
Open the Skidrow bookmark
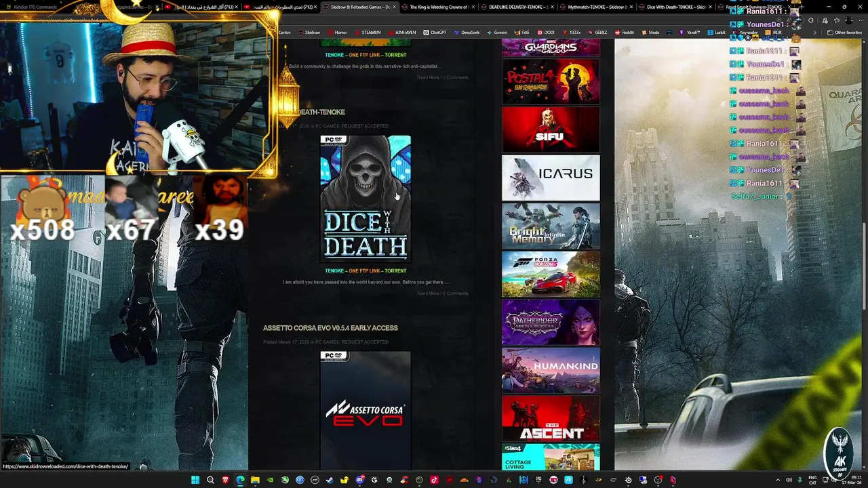click(309, 32)
